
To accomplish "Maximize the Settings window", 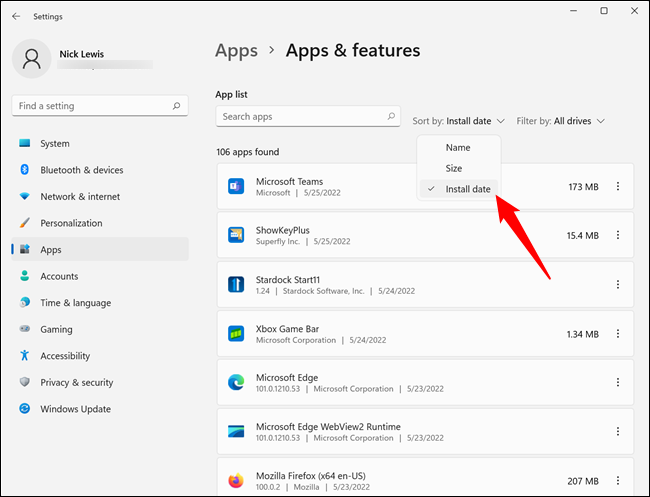I will pyautogui.click(x=604, y=11).
